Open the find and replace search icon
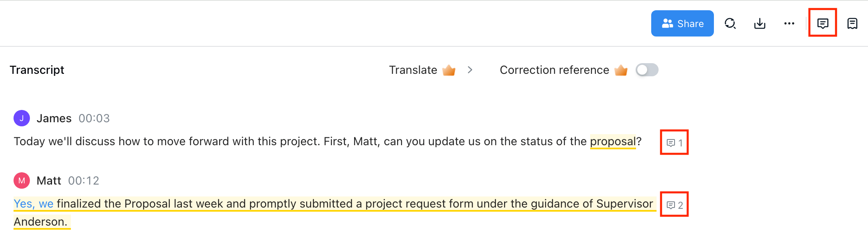This screenshot has height=242, width=868. [x=730, y=23]
